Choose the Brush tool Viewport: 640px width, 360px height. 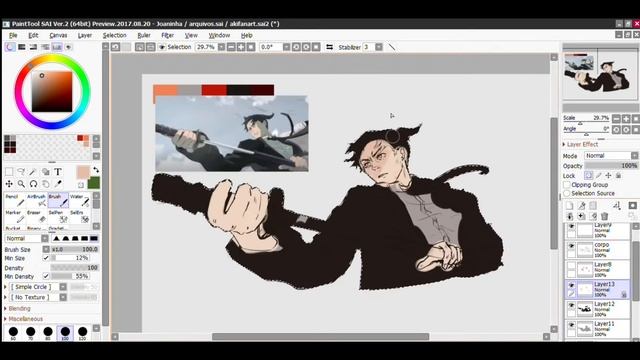coord(58,200)
